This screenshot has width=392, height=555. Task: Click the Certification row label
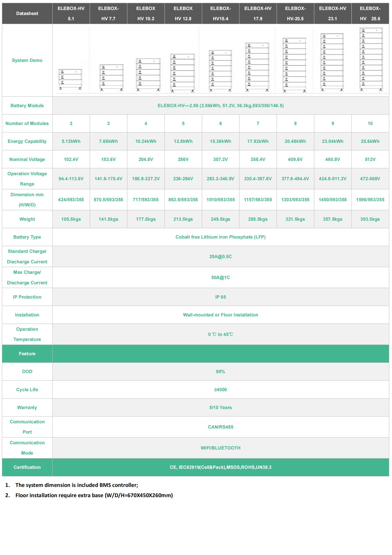pos(27,467)
